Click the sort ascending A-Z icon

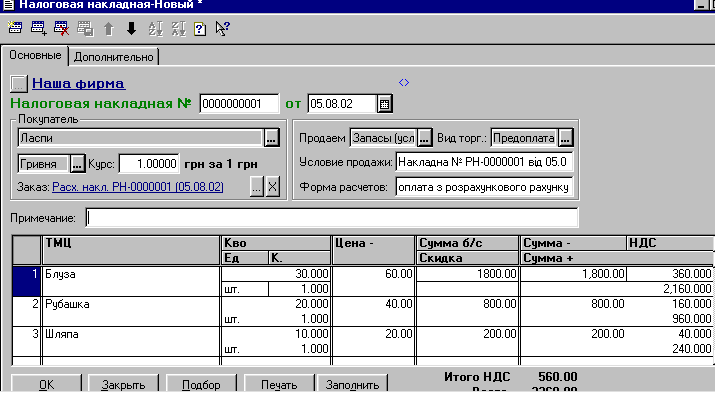coord(155,29)
